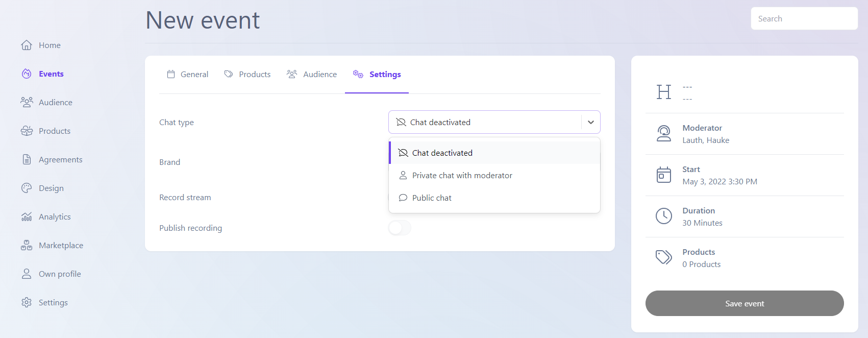The image size is (868, 338).
Task: Open Settings in the sidebar
Action: (x=53, y=302)
